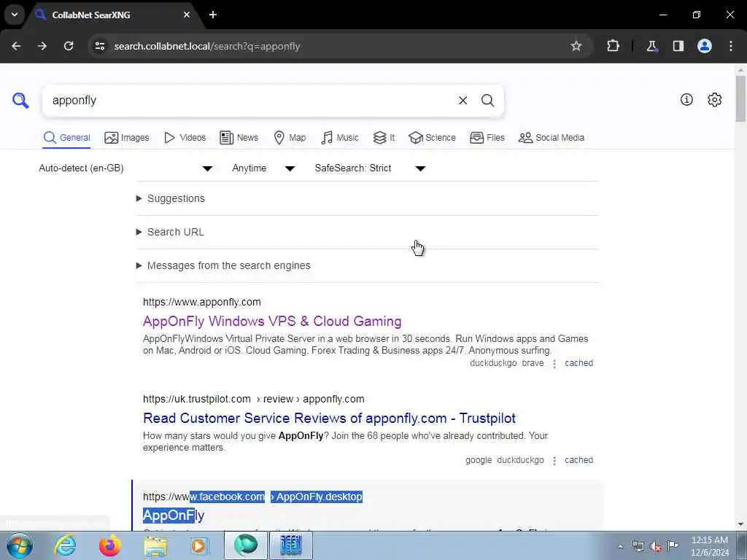Select the General tab
The image size is (747, 560).
coord(66,138)
